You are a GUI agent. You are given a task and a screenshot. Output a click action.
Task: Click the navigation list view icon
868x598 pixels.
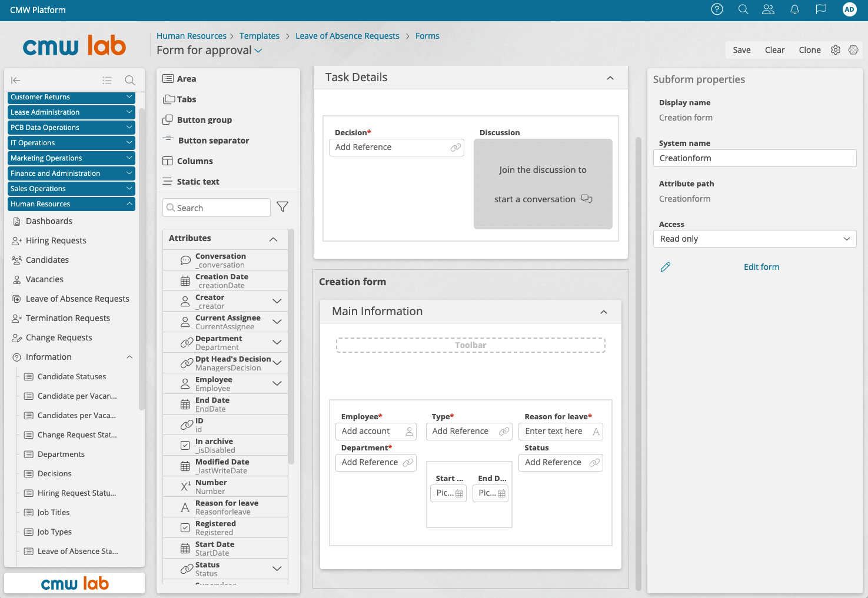107,80
